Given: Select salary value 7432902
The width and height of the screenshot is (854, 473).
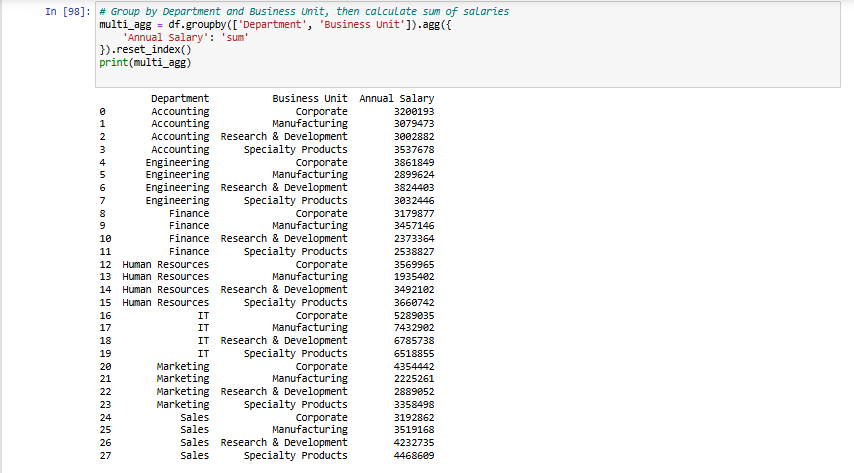Looking at the screenshot, I should 414,328.
